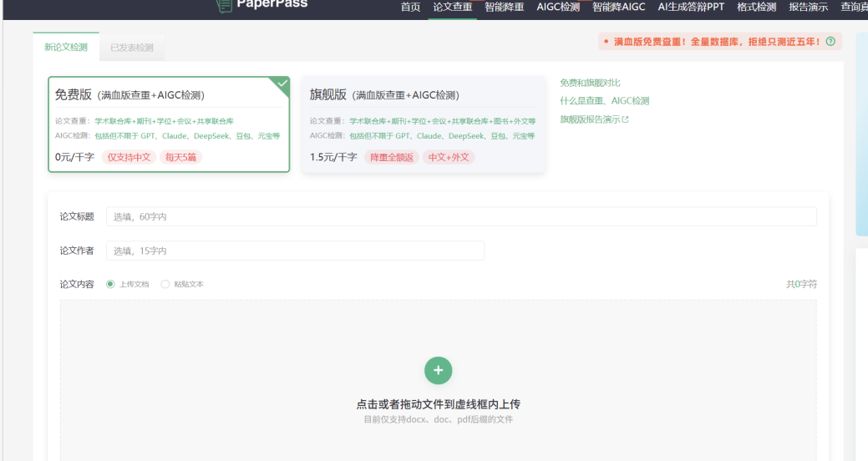Click the dashed file upload drop zone
Image resolution: width=868 pixels, height=461 pixels.
(x=438, y=381)
